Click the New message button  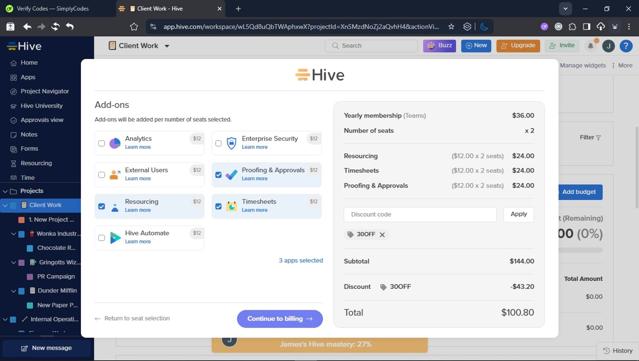[46, 348]
